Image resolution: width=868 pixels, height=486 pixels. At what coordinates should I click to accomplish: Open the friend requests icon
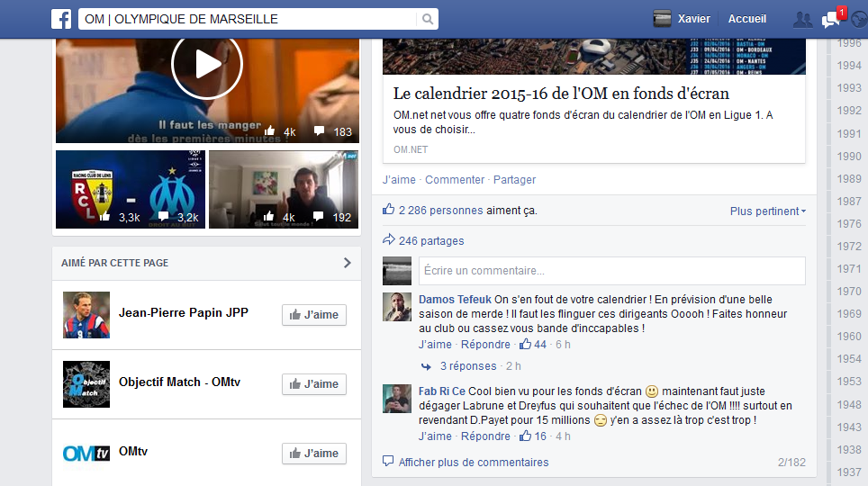pyautogui.click(x=802, y=19)
